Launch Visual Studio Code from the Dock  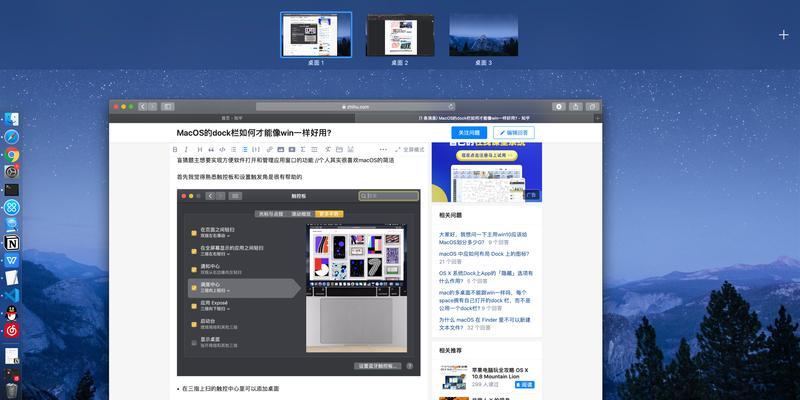point(12,295)
